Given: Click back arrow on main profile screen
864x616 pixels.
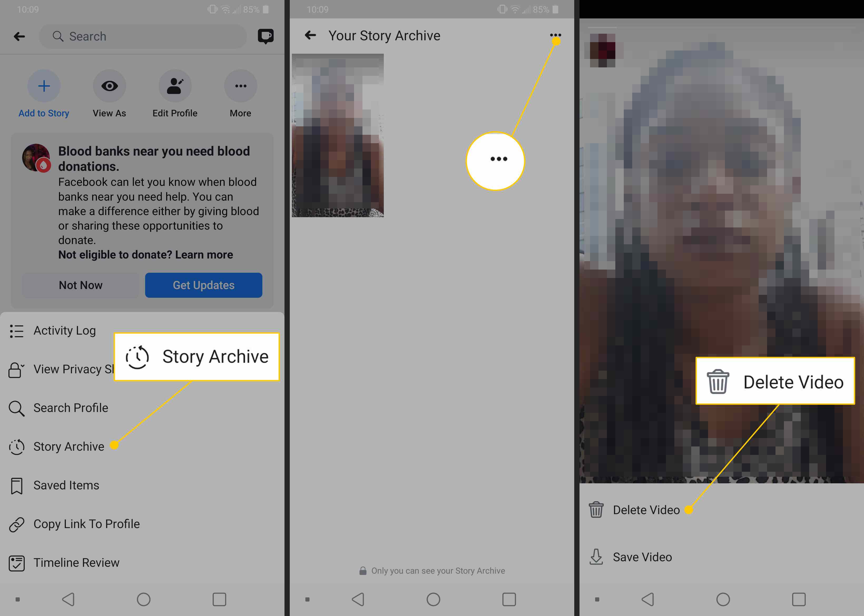Looking at the screenshot, I should [x=19, y=36].
